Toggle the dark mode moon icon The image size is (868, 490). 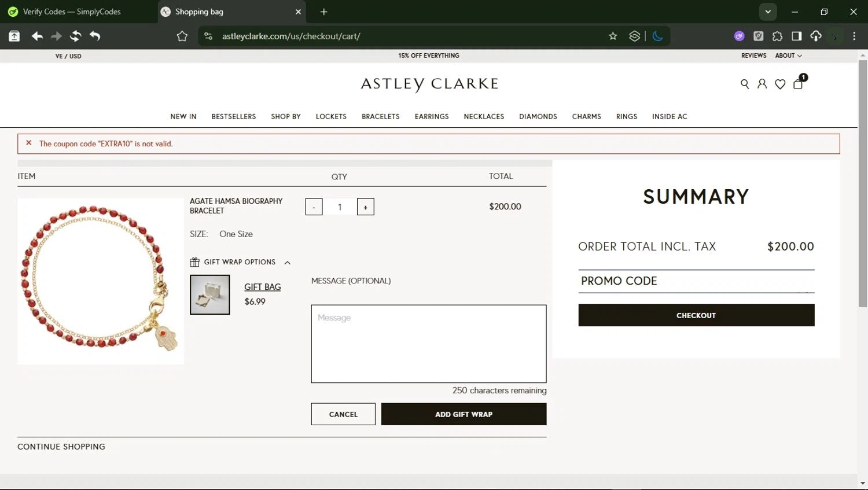tap(657, 36)
